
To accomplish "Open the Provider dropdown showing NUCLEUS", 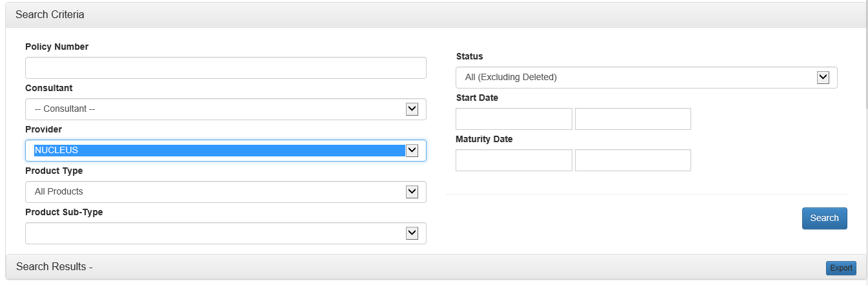I will tap(225, 151).
